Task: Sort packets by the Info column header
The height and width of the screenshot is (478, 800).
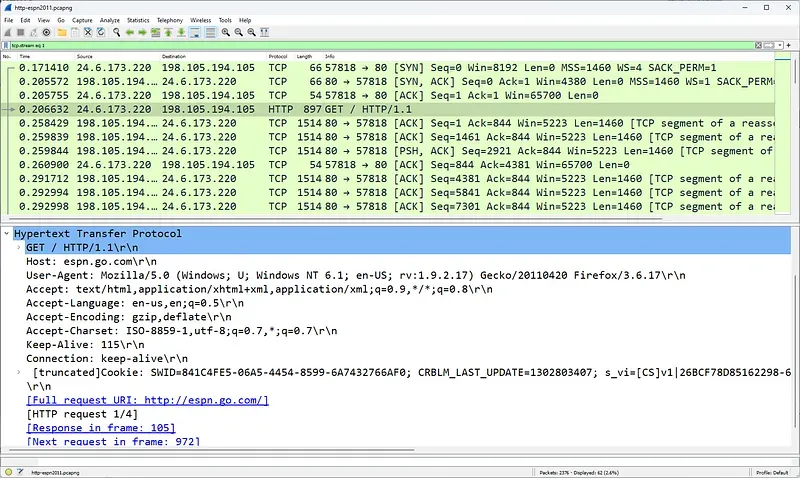Action: (330, 57)
